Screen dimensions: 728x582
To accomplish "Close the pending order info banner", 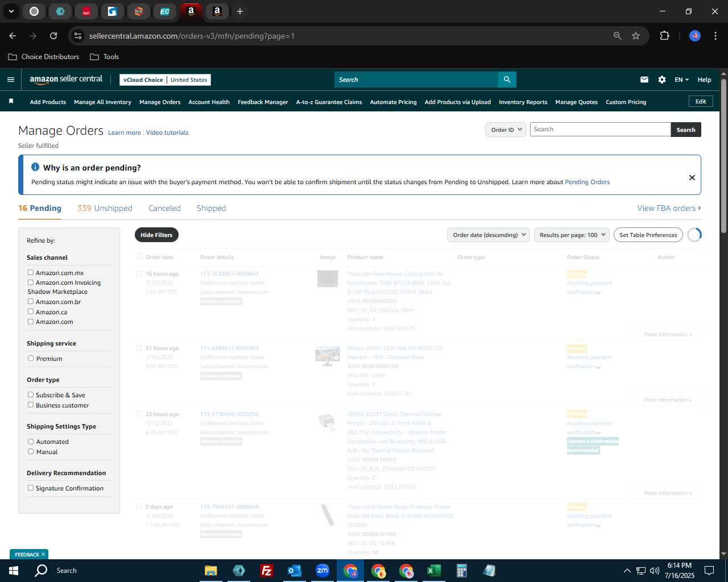I will pyautogui.click(x=692, y=177).
